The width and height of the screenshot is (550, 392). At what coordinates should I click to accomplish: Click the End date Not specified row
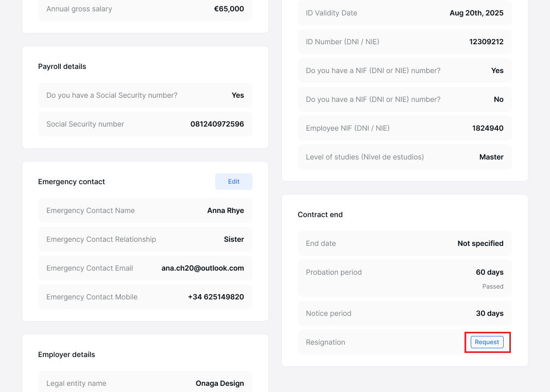tap(404, 243)
